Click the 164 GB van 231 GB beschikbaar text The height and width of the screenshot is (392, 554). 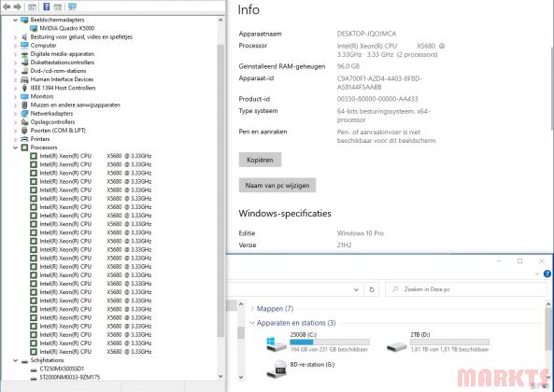pos(329,350)
